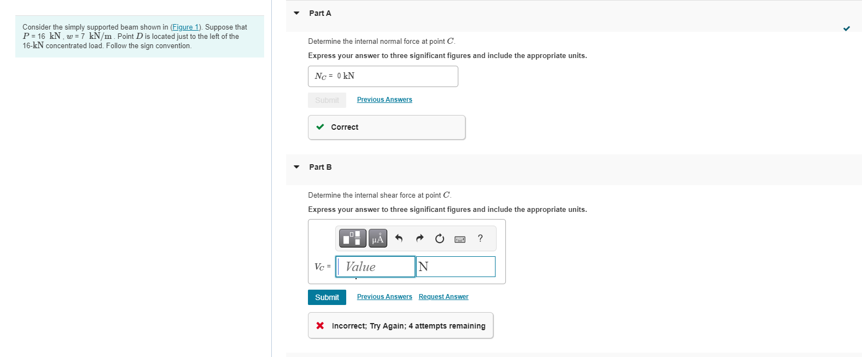Reset the answer field using circular arrow icon
The image size is (868, 357).
coord(439,238)
